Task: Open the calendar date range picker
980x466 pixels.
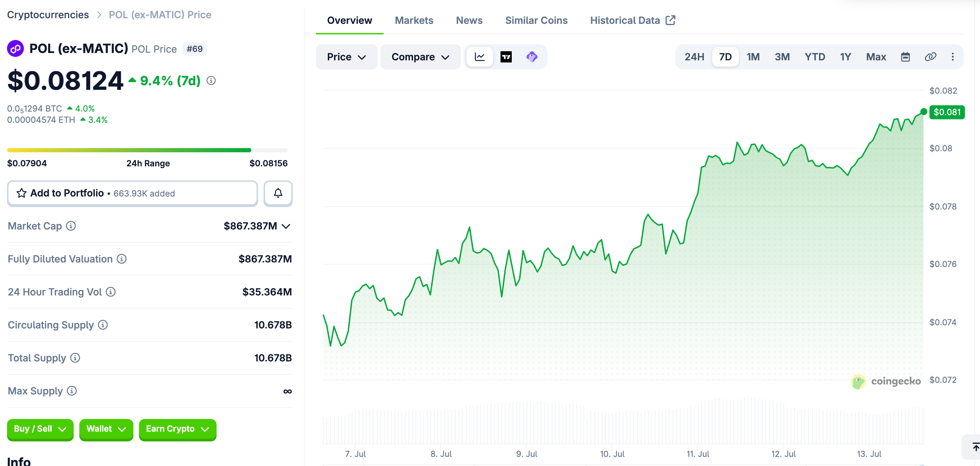Action: [906, 57]
